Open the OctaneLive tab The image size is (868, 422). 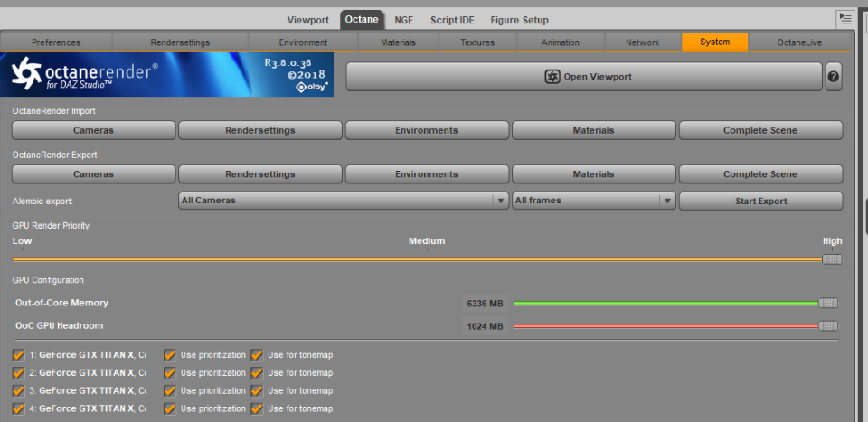tap(799, 42)
